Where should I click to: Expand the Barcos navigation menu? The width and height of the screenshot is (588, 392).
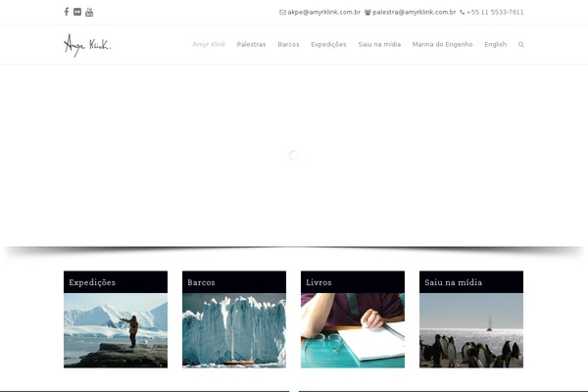(288, 45)
